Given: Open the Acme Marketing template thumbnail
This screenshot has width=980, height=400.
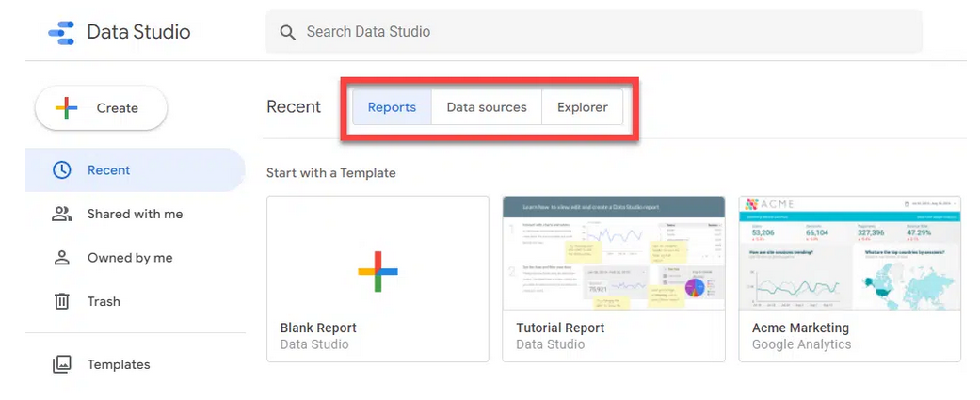Looking at the screenshot, I should point(849,253).
